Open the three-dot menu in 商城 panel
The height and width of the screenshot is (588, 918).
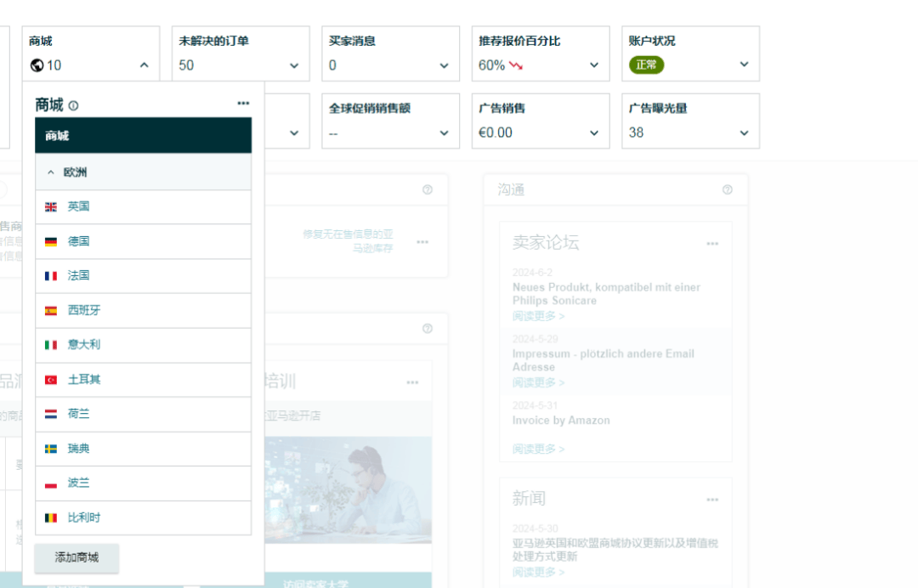click(243, 104)
